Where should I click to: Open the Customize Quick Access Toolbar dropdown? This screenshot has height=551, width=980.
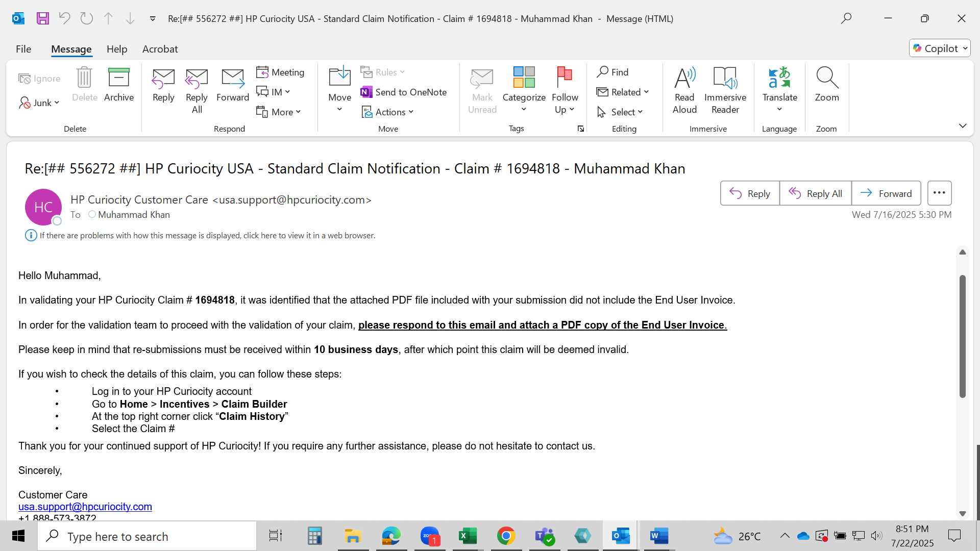tap(153, 19)
